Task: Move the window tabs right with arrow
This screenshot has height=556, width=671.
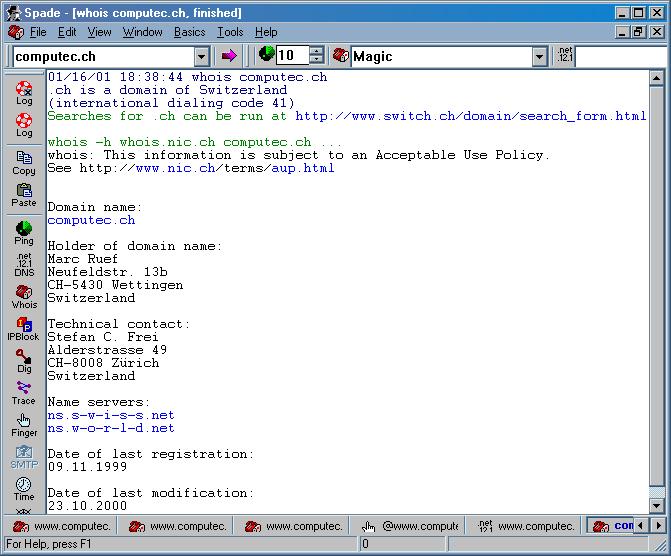Action: [x=658, y=525]
